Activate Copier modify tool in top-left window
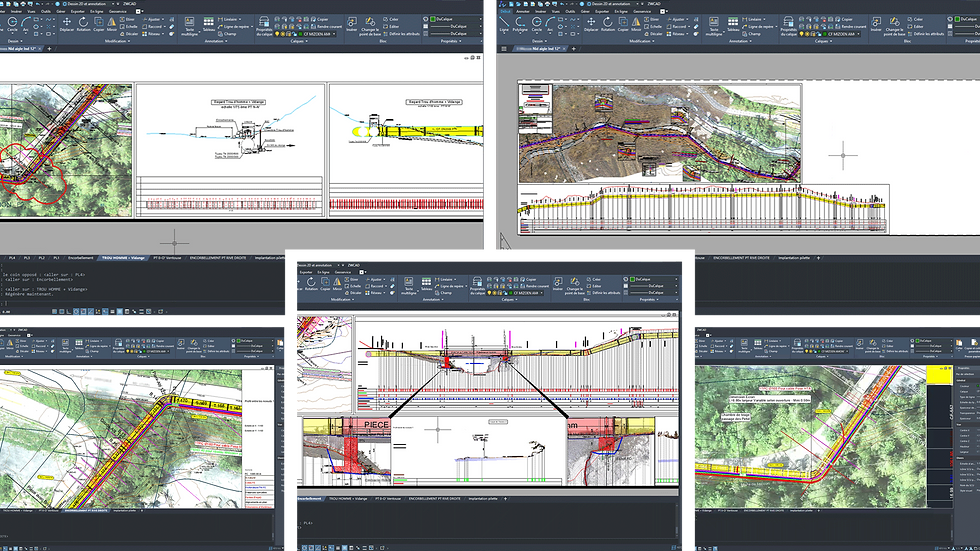Image resolution: width=980 pixels, height=551 pixels. pos(99,24)
